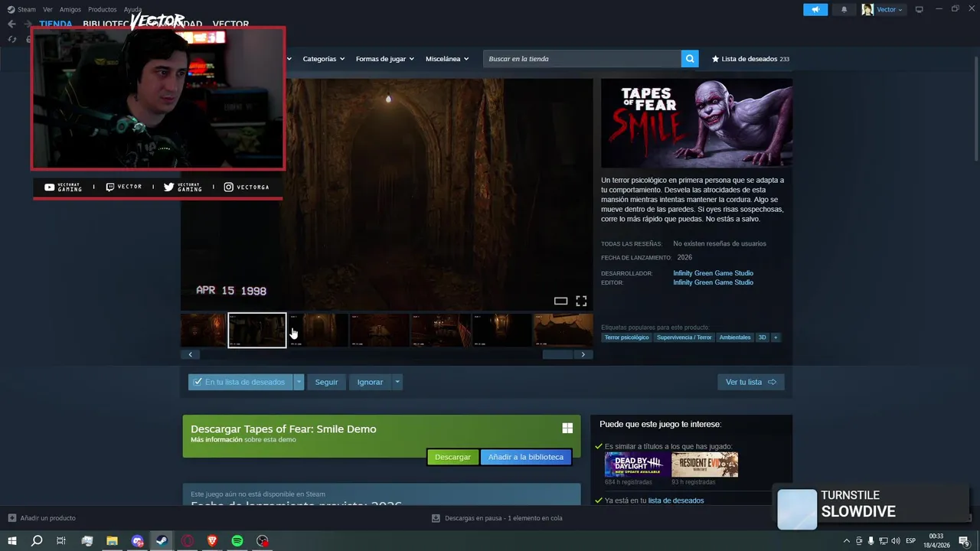Select the first screenshot thumbnail
Screen dimensions: 980x551
(203, 331)
